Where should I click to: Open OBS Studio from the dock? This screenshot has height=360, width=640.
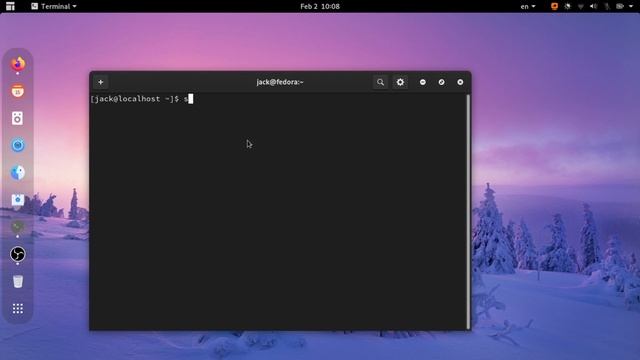(18, 254)
